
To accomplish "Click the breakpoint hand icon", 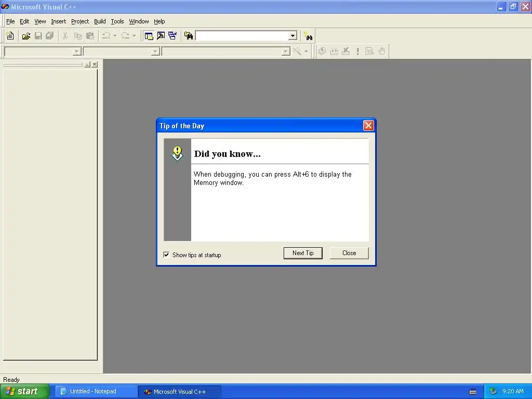I will pyautogui.click(x=382, y=51).
